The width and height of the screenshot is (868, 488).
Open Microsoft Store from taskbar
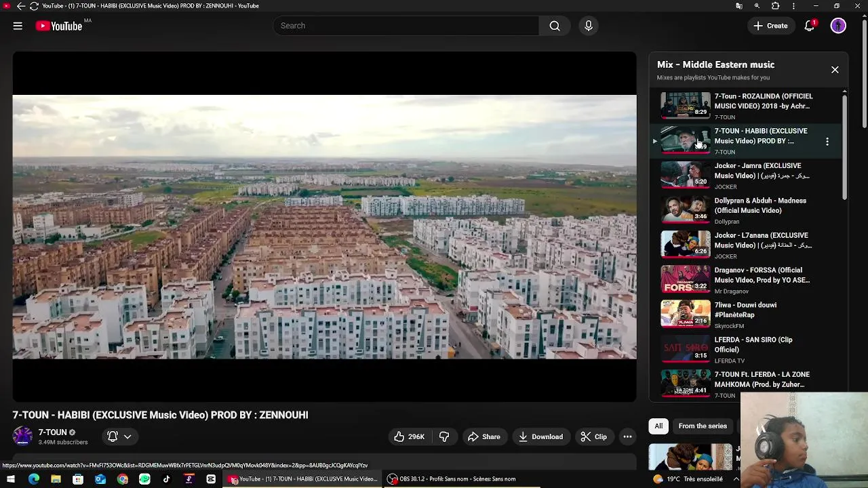coord(78,479)
